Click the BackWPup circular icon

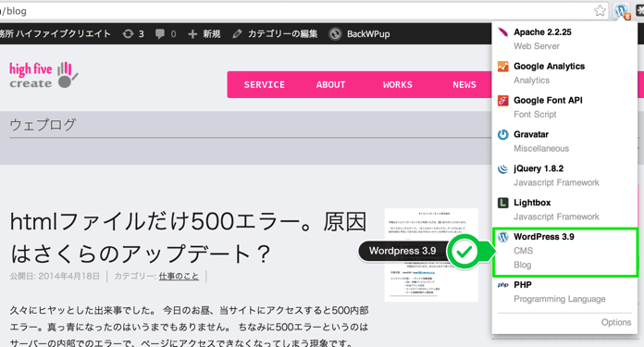click(335, 33)
